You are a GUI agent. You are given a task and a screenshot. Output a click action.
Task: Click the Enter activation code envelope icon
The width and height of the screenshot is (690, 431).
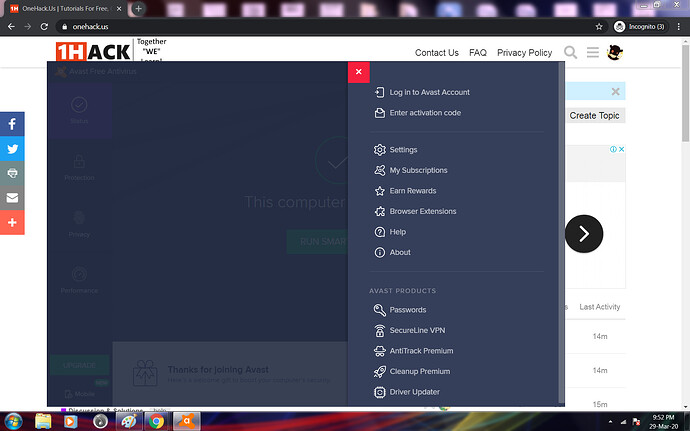[x=379, y=113]
